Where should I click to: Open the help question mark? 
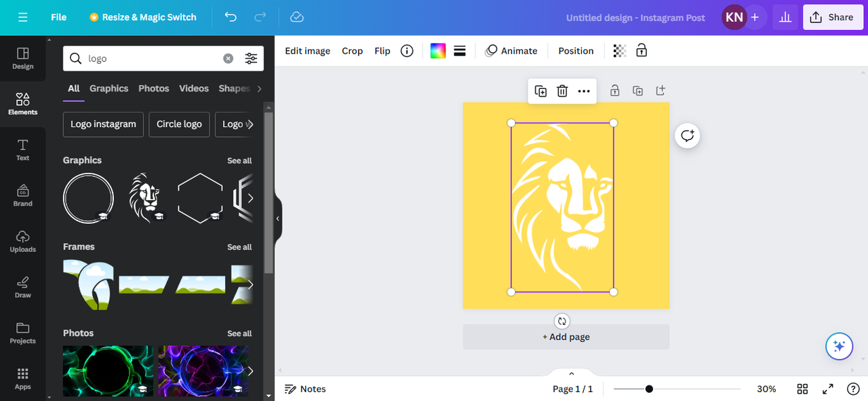tap(853, 389)
